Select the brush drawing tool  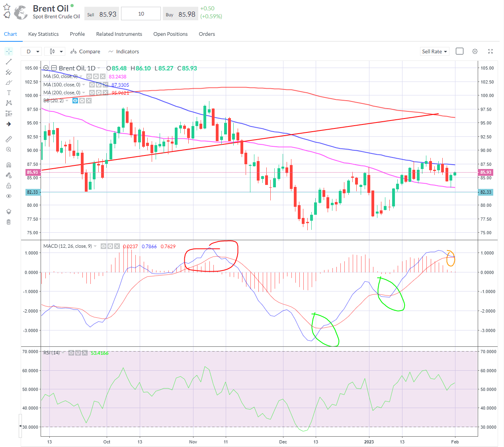(9, 82)
